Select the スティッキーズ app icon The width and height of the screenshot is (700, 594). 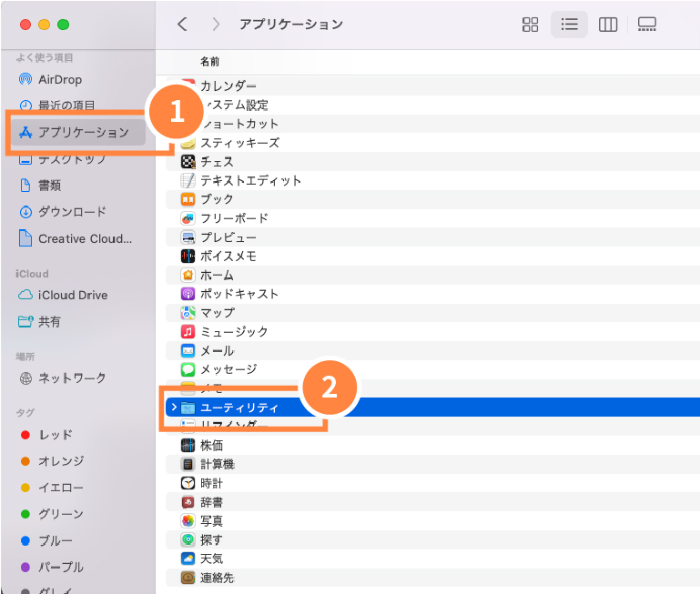point(188,143)
